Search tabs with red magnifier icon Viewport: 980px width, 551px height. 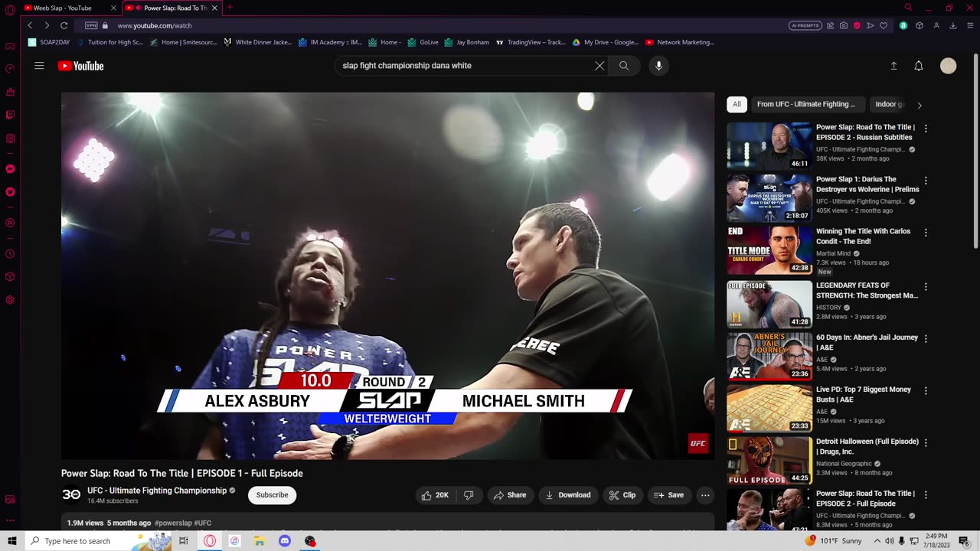click(x=908, y=8)
